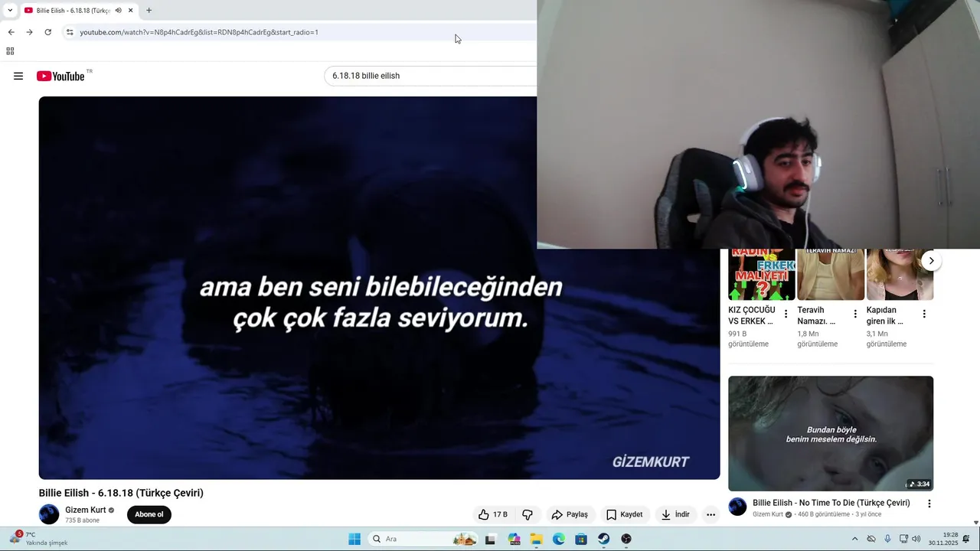Show next shorts with the right chevron

[x=931, y=261]
